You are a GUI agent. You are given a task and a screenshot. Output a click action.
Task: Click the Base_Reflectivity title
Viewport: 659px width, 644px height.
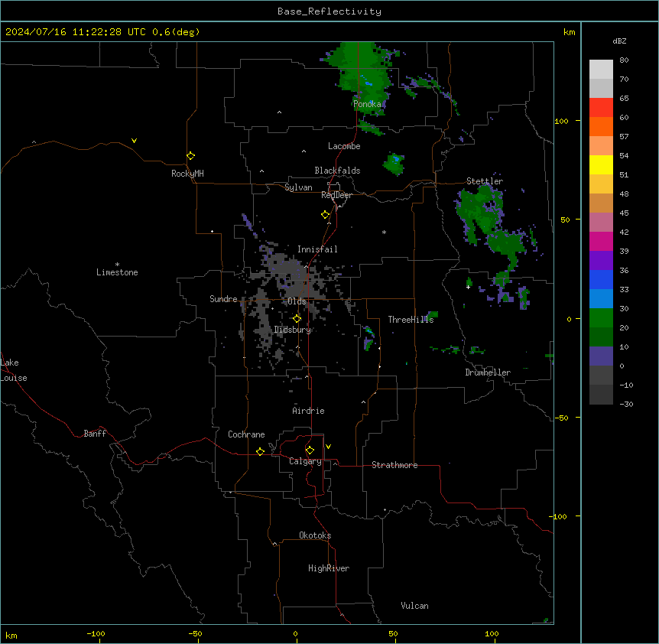(x=329, y=11)
